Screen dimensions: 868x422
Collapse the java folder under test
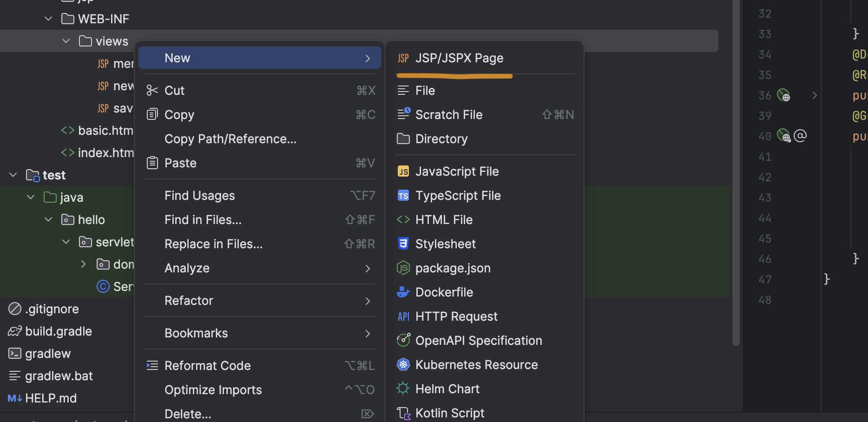click(x=31, y=198)
